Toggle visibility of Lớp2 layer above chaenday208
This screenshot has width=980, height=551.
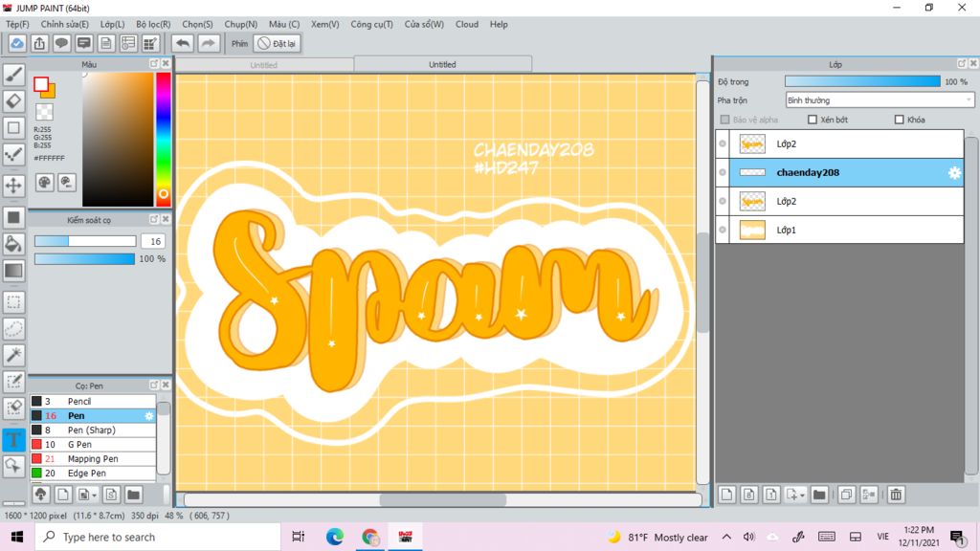point(723,143)
